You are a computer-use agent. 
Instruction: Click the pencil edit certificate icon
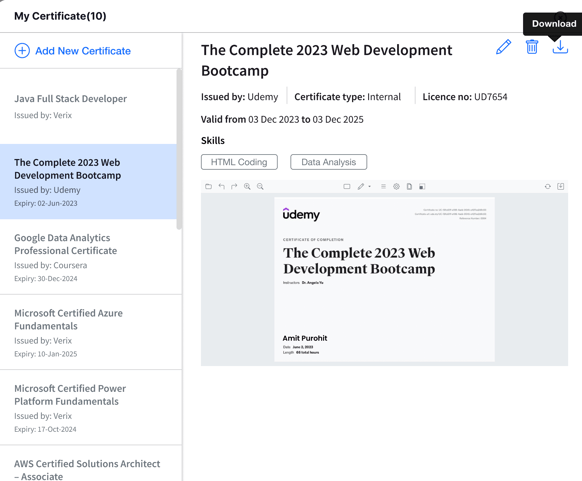(x=503, y=47)
